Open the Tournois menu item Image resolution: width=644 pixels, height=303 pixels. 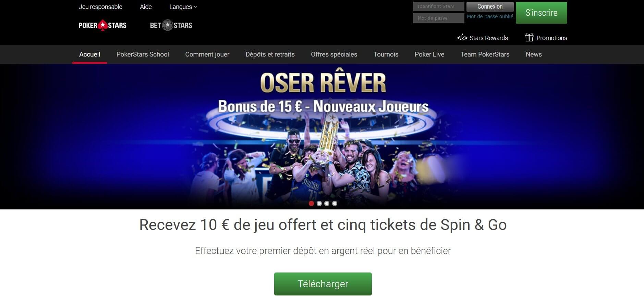point(386,54)
